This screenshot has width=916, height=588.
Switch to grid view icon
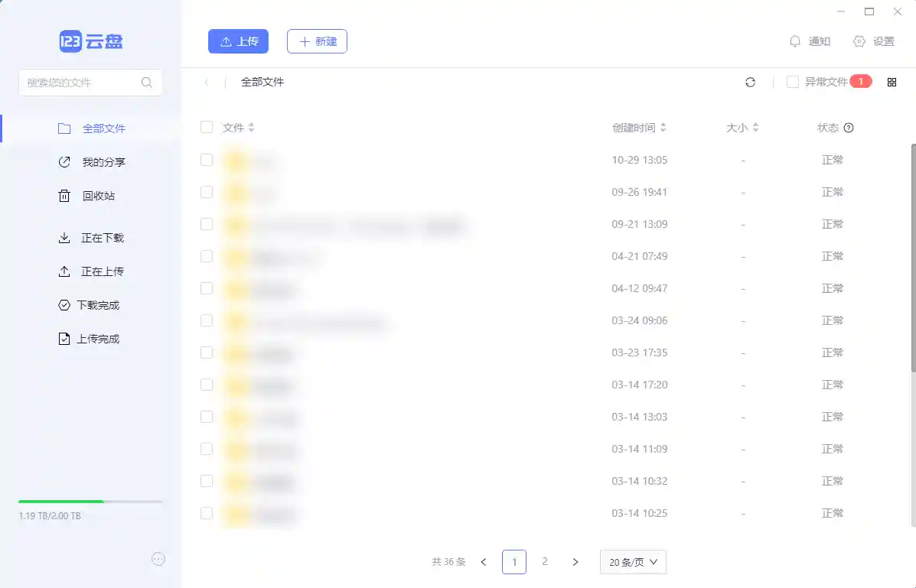[892, 83]
